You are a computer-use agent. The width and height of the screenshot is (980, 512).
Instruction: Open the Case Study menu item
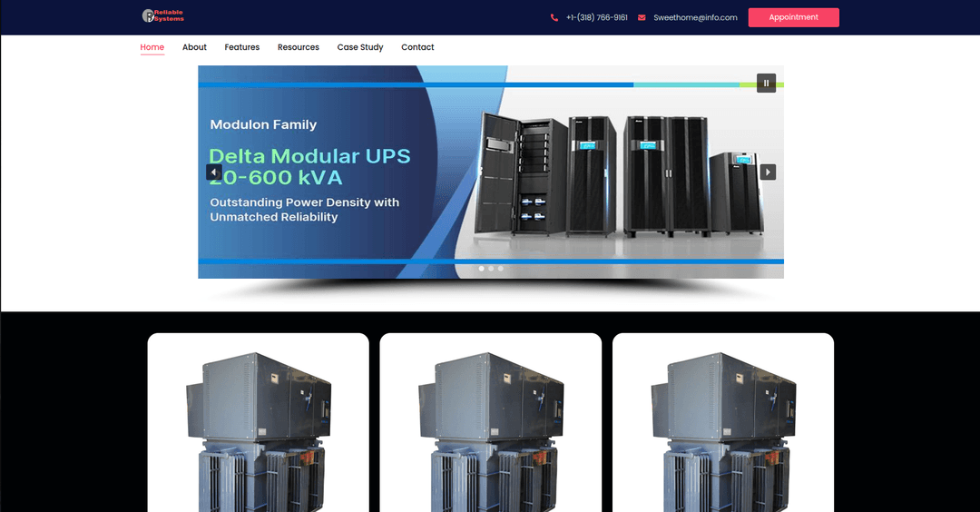click(x=360, y=47)
